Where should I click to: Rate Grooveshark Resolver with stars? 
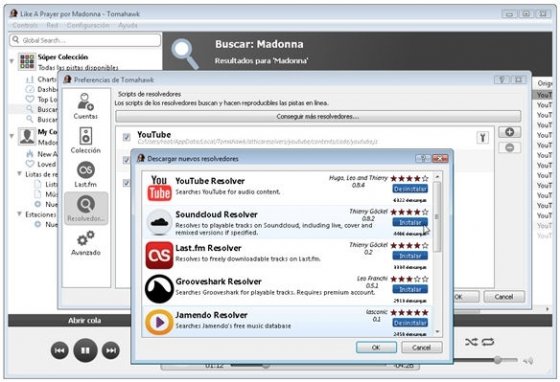click(409, 279)
